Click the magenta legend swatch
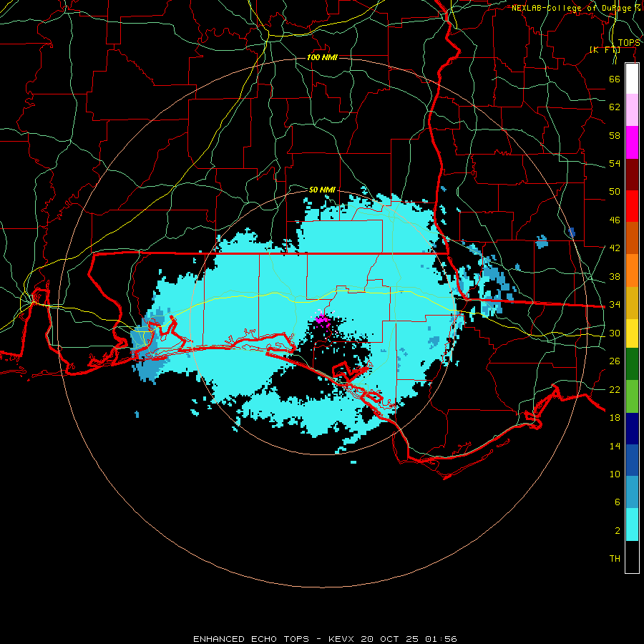Screen dimensions: 644x644 [x=632, y=142]
